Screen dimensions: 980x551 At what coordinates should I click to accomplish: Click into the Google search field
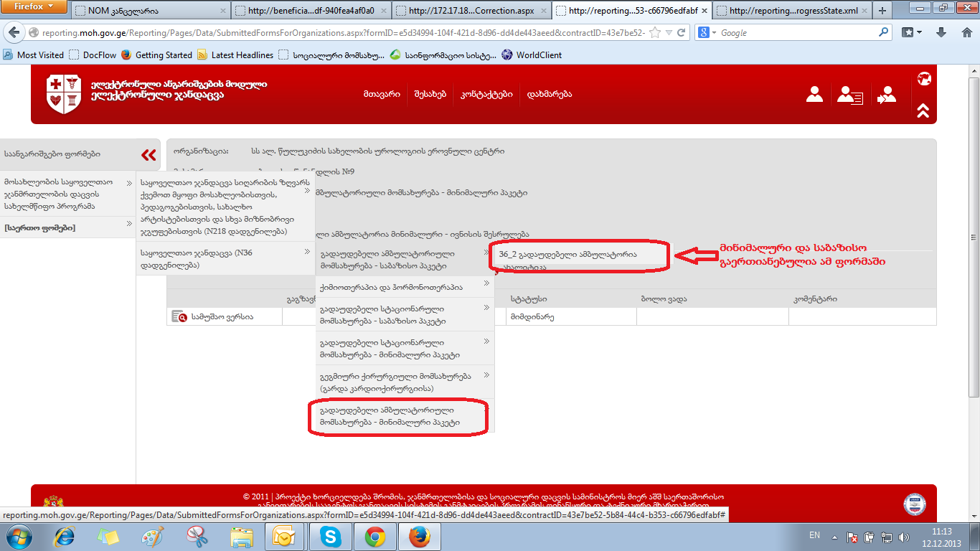click(x=796, y=33)
